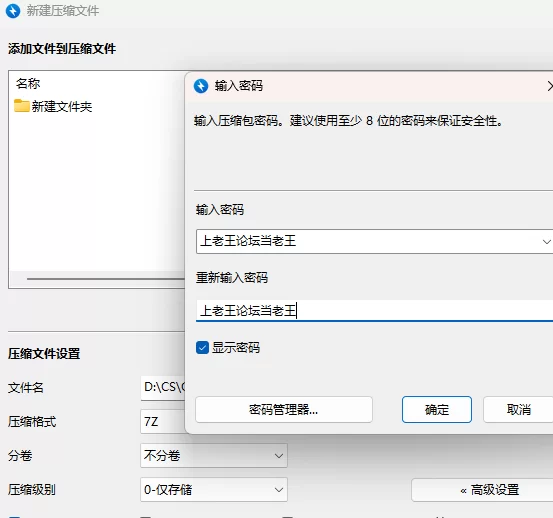Click the 显示密码 label text
553x518 pixels.
[236, 348]
